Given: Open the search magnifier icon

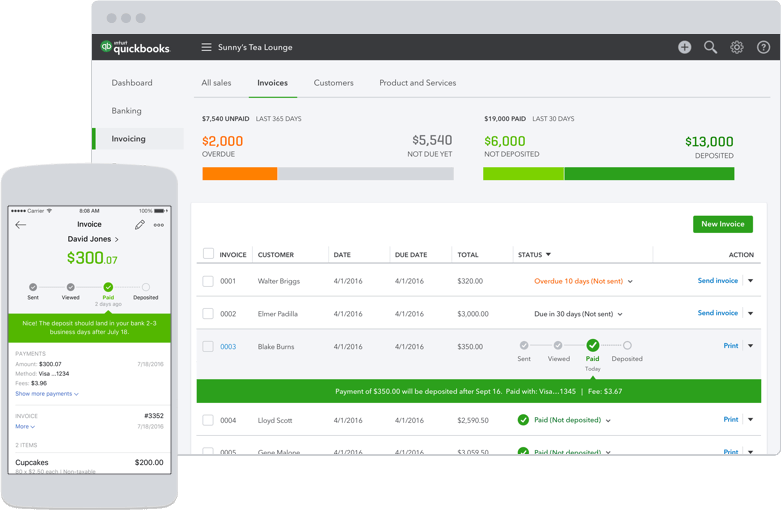Looking at the screenshot, I should pyautogui.click(x=710, y=47).
